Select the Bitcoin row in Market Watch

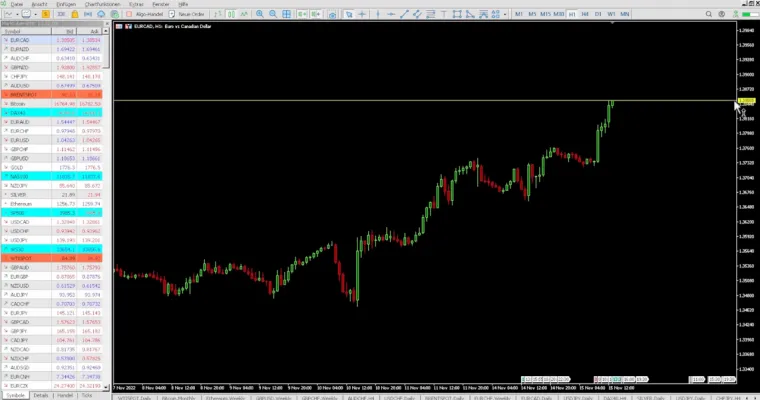click(x=52, y=104)
